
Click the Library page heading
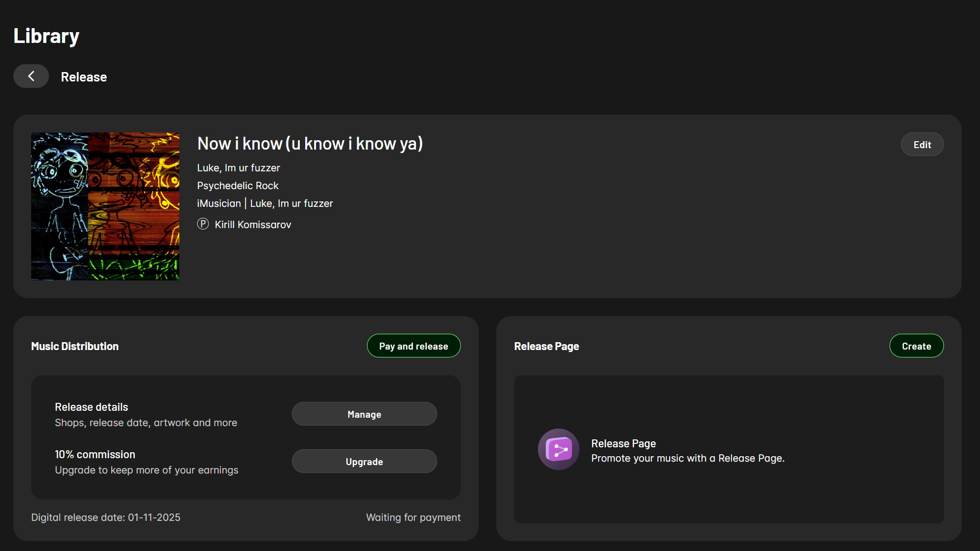[46, 36]
